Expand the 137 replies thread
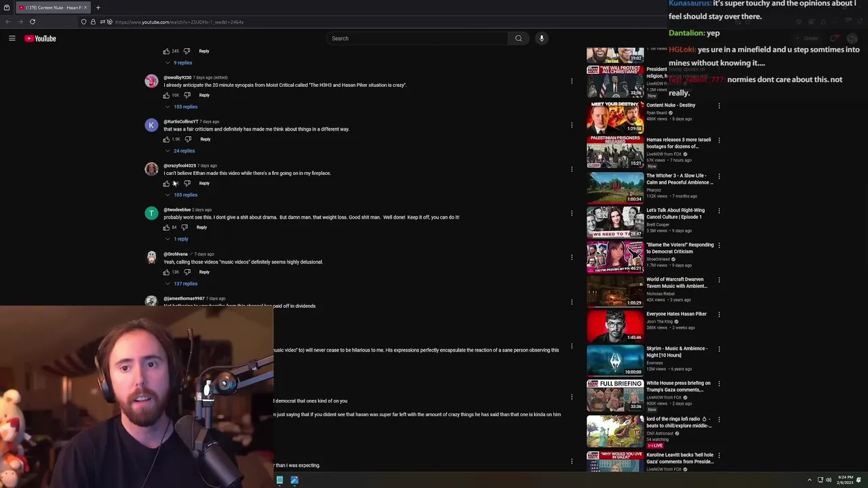The width and height of the screenshot is (868, 488). point(181,284)
